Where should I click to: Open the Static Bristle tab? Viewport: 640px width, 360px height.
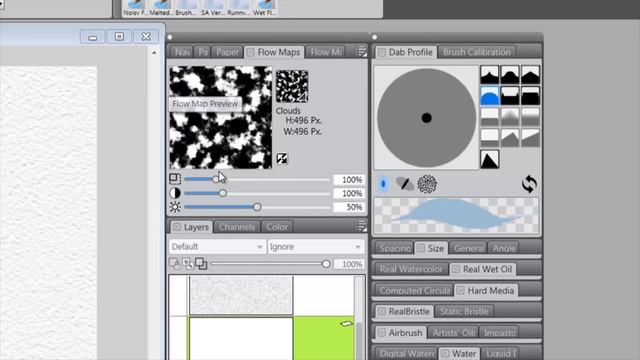coord(464,311)
